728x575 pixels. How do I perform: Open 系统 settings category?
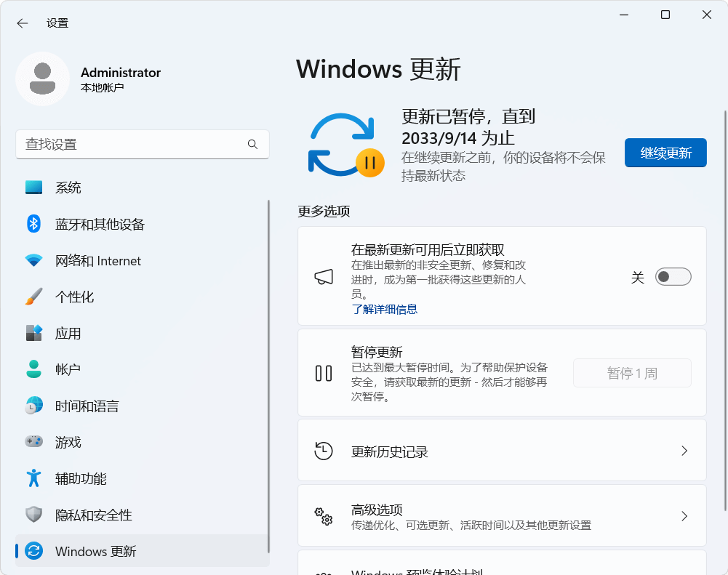pyautogui.click(x=142, y=188)
